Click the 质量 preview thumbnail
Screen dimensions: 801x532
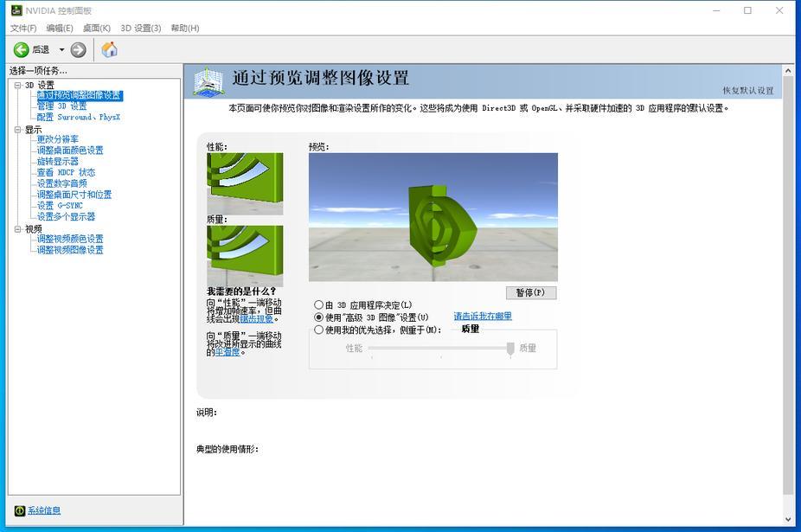[245, 256]
